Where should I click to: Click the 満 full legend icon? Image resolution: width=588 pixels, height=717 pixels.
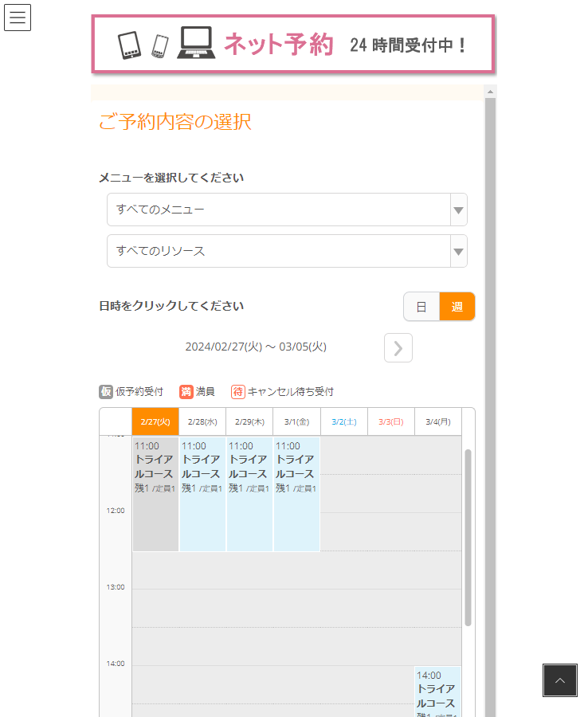[186, 392]
